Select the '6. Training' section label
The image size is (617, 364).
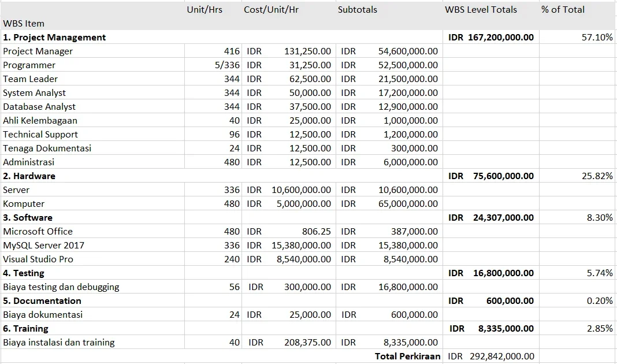(25, 329)
